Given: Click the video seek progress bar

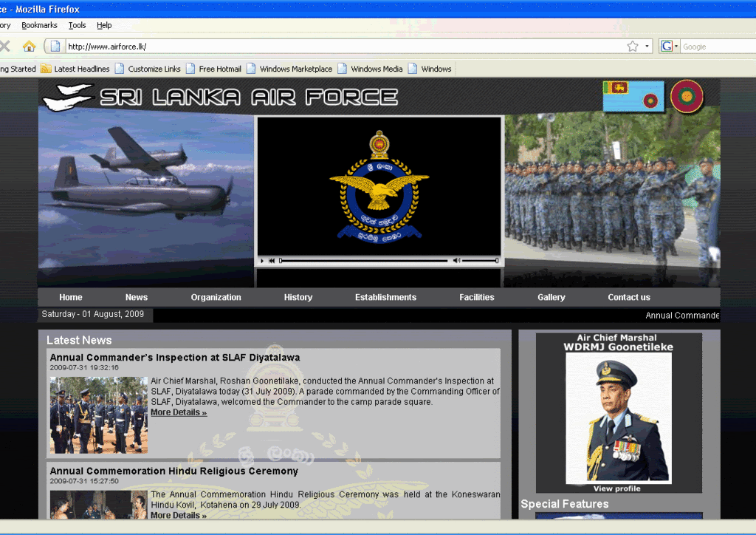Looking at the screenshot, I should coord(363,261).
